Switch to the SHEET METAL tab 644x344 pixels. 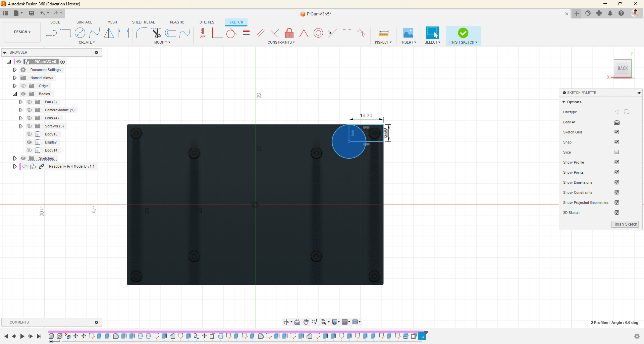(144, 22)
